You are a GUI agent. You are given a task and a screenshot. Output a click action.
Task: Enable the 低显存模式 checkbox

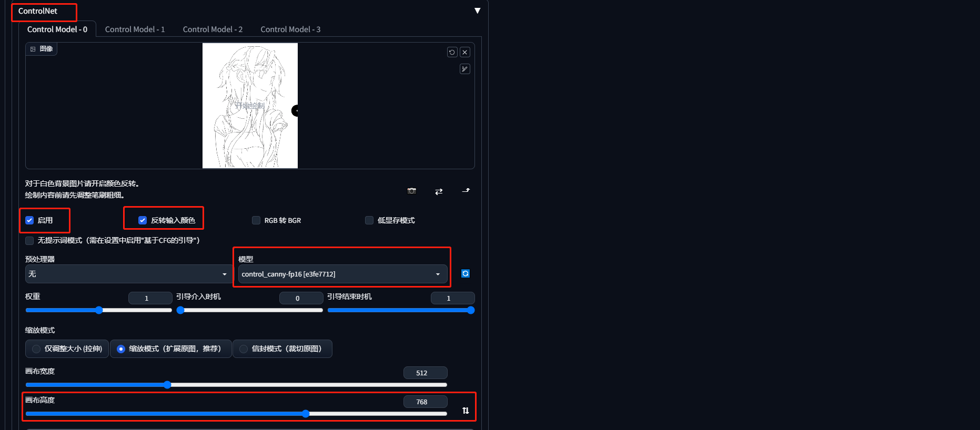(x=369, y=220)
